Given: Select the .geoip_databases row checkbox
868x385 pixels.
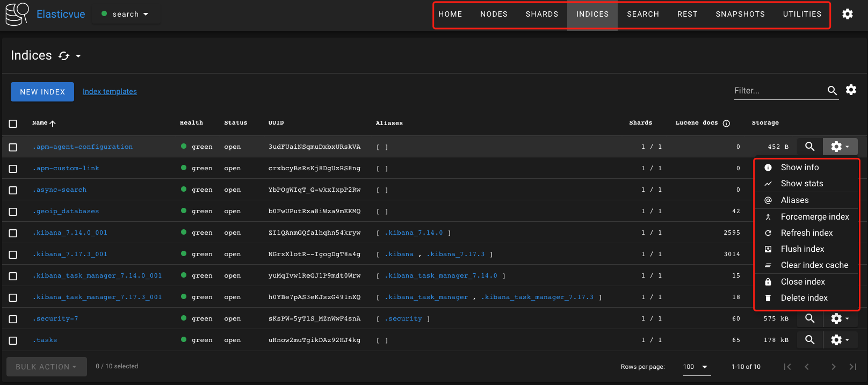Looking at the screenshot, I should click(x=13, y=212).
